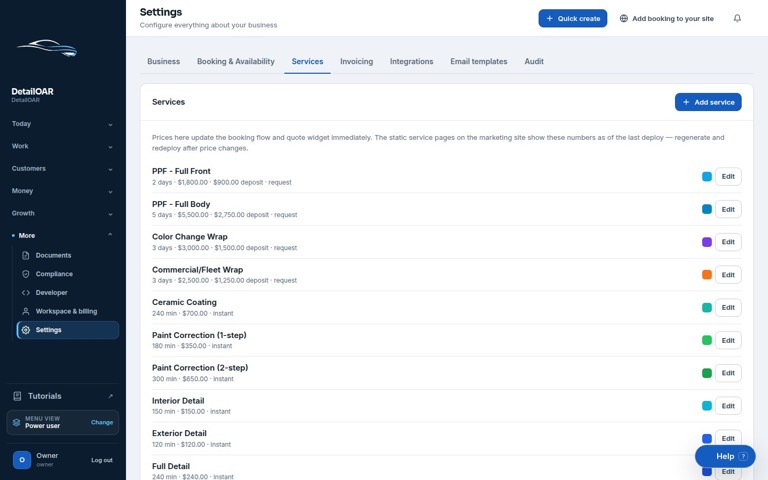Click the DetailOAR workspace name
The width and height of the screenshot is (768, 480).
pyautogui.click(x=32, y=91)
